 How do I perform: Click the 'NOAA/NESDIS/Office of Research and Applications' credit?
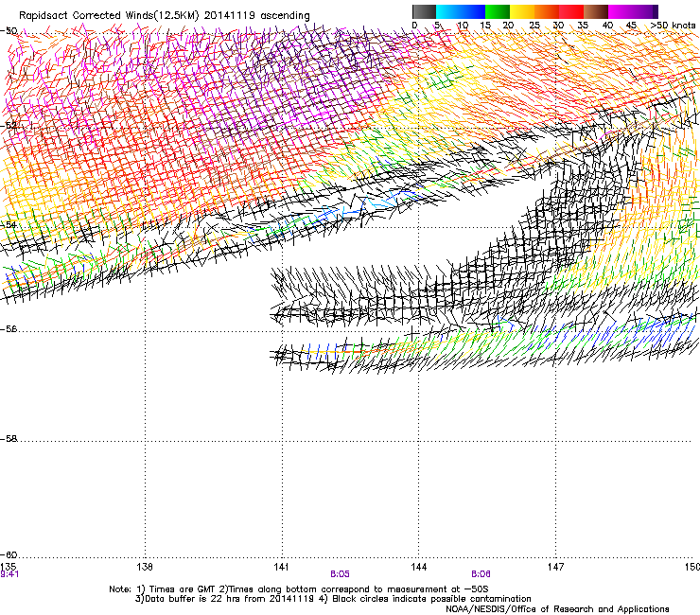[557, 609]
